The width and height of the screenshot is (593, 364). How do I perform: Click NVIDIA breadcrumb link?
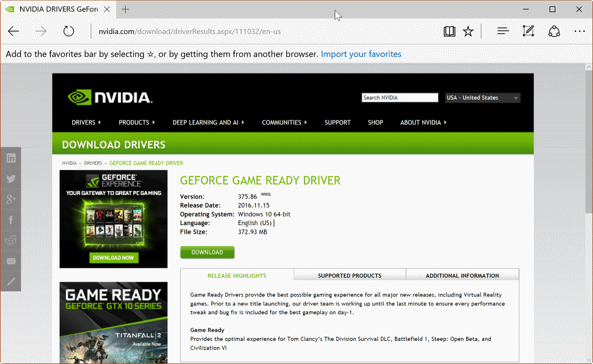tap(69, 163)
